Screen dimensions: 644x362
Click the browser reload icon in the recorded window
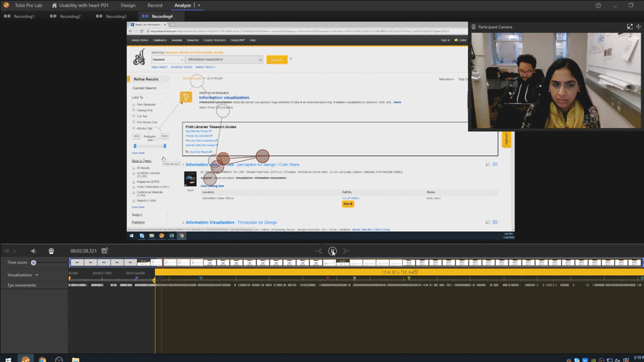coord(142,32)
